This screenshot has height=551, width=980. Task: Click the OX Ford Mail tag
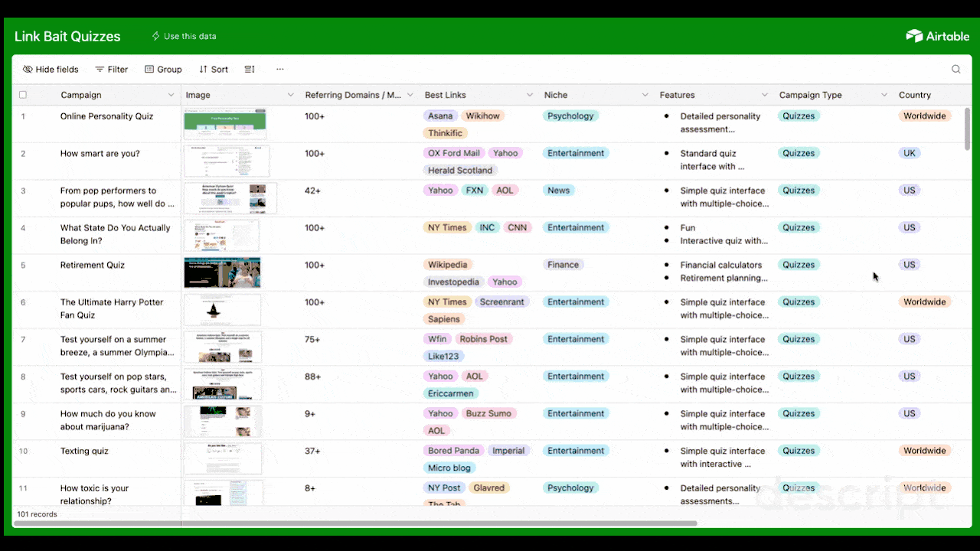tap(454, 153)
